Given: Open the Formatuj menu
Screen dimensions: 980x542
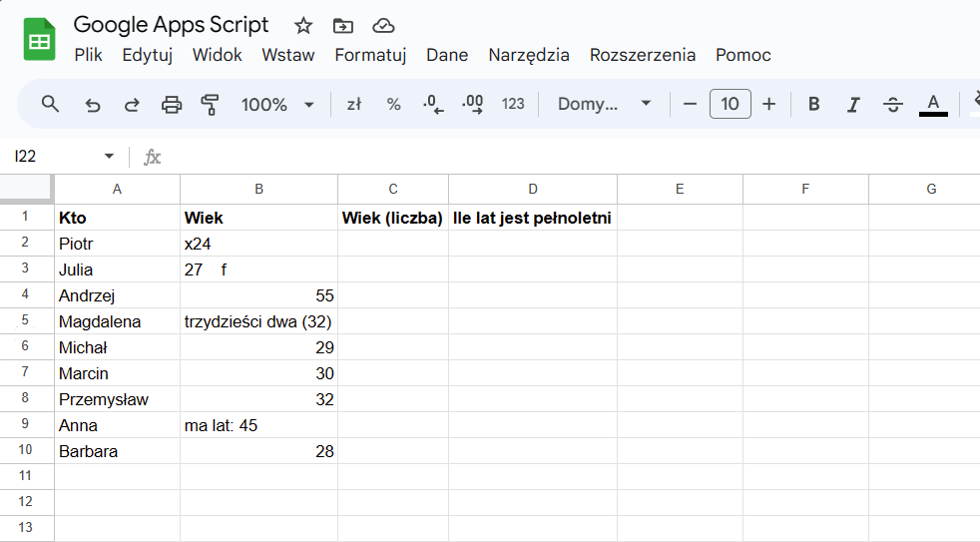Looking at the screenshot, I should tap(370, 55).
